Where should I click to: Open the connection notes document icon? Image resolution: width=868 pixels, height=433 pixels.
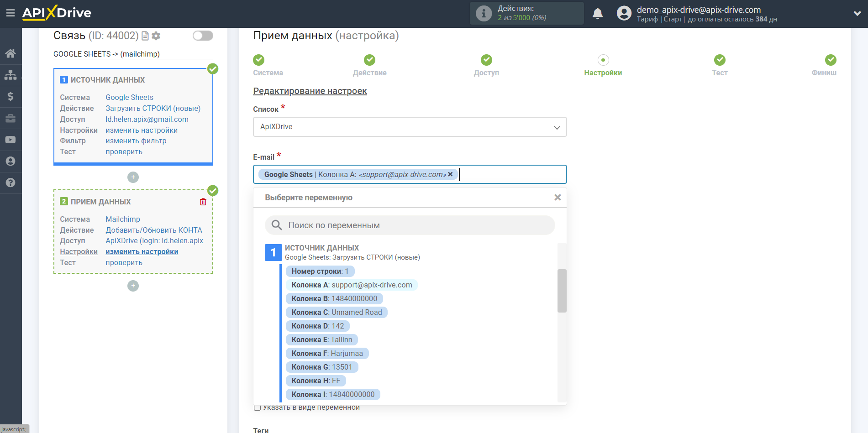pos(145,36)
